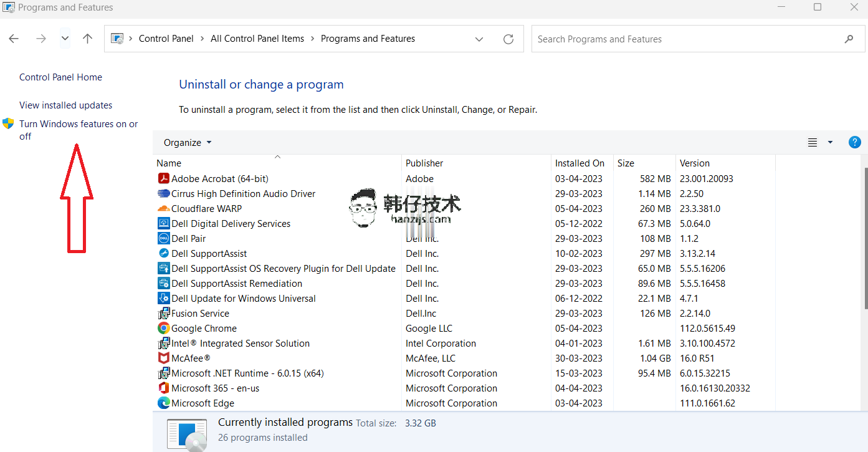Click the Intel Integrated Sensor Solution icon

point(164,344)
